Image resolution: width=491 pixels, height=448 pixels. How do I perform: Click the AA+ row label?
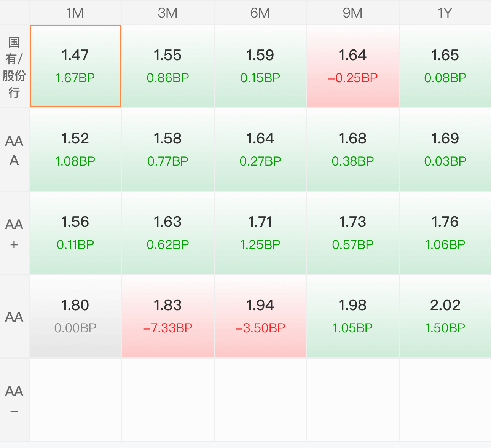pyautogui.click(x=14, y=233)
